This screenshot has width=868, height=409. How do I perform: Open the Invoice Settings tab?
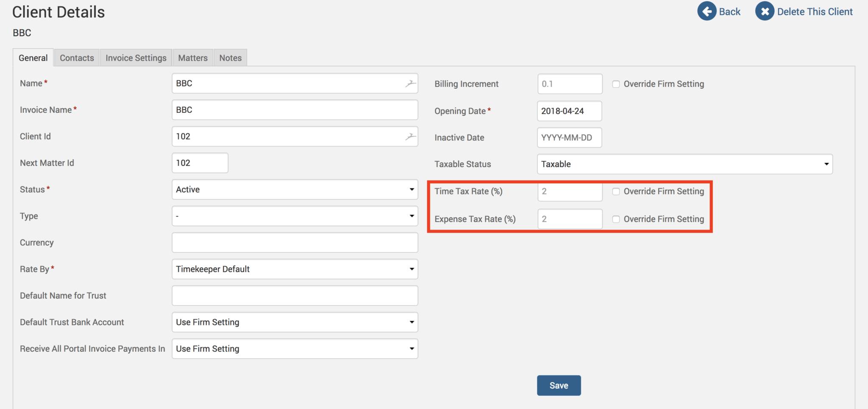136,58
